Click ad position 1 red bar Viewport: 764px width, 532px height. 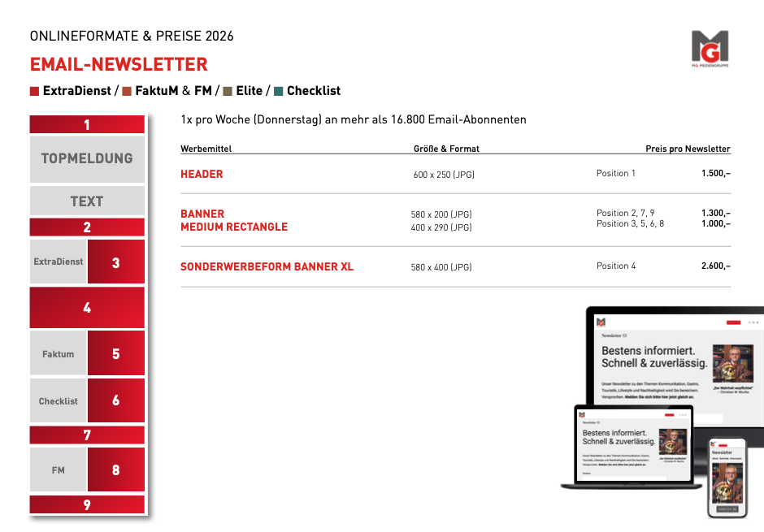tap(87, 125)
